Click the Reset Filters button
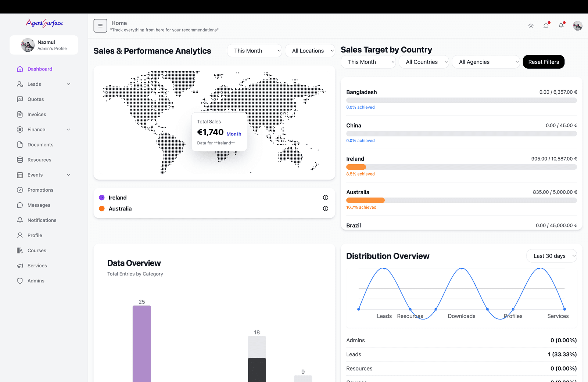Image resolution: width=588 pixels, height=382 pixels. click(543, 62)
